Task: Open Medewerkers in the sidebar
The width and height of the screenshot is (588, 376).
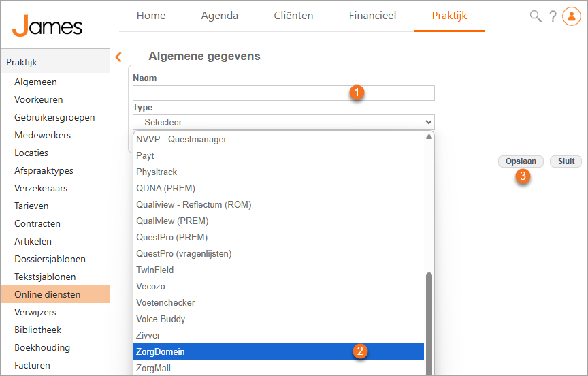Action: pos(42,135)
